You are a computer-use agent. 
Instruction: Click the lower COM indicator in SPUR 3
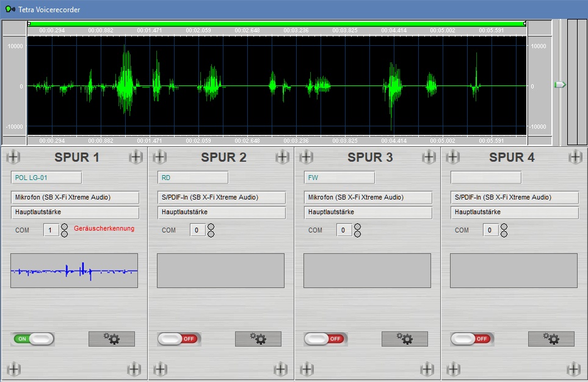358,234
